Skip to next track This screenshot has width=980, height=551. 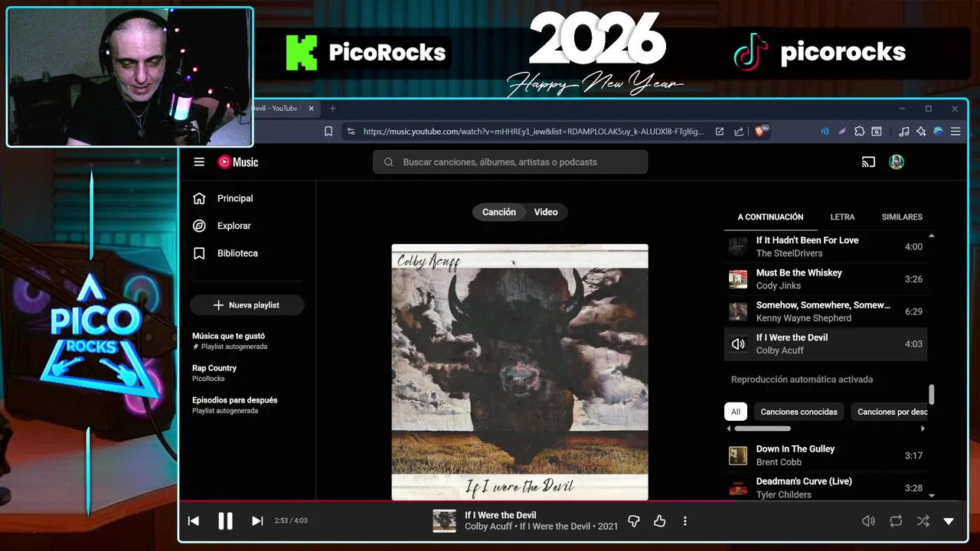257,521
